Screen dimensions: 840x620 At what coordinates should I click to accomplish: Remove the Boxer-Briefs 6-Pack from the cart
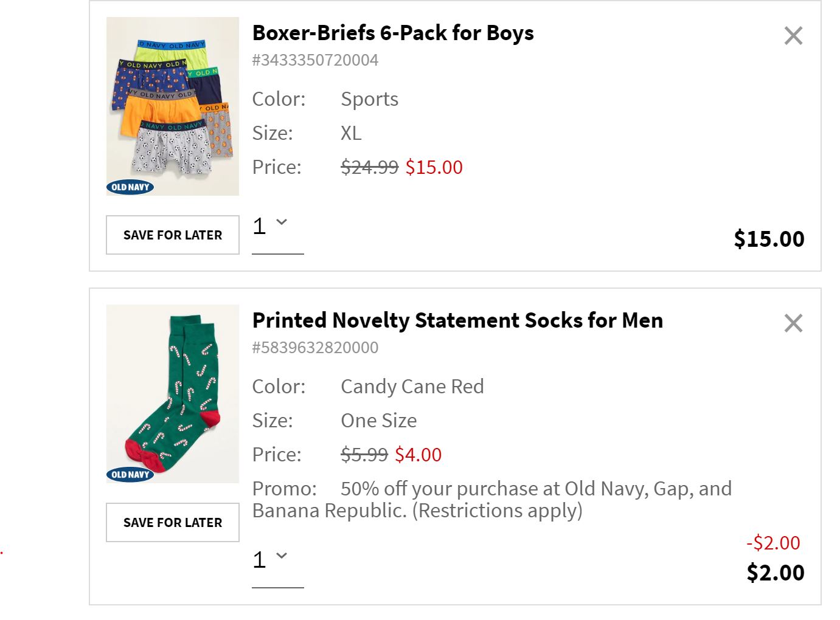coord(793,36)
